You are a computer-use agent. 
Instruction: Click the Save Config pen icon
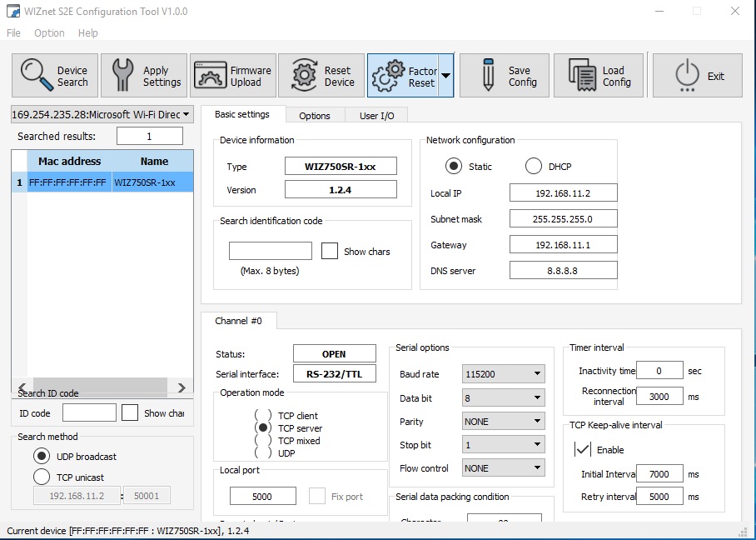pyautogui.click(x=488, y=75)
